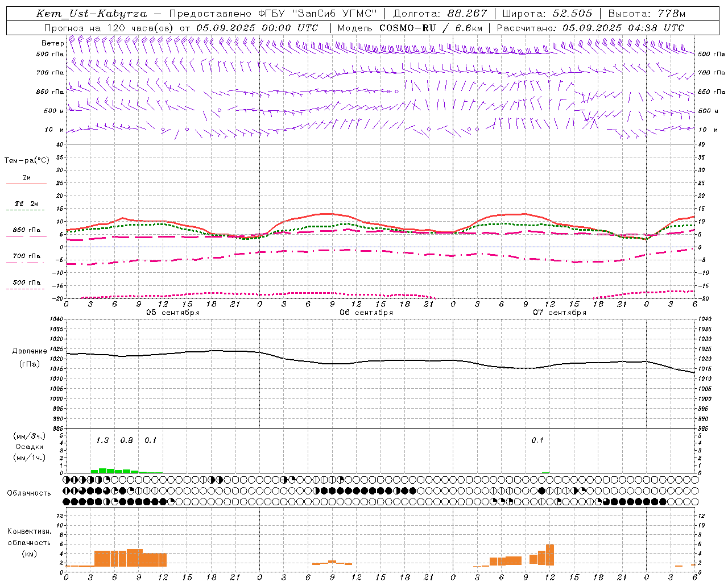Click the 'Высота: 778м' elevation text
This screenshot has height=582, width=728.
[x=647, y=14]
